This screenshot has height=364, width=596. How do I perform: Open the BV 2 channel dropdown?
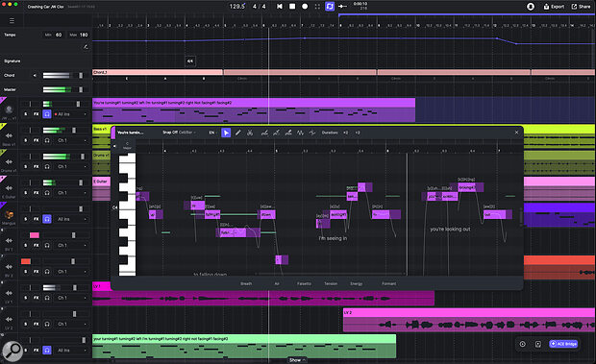point(71,272)
